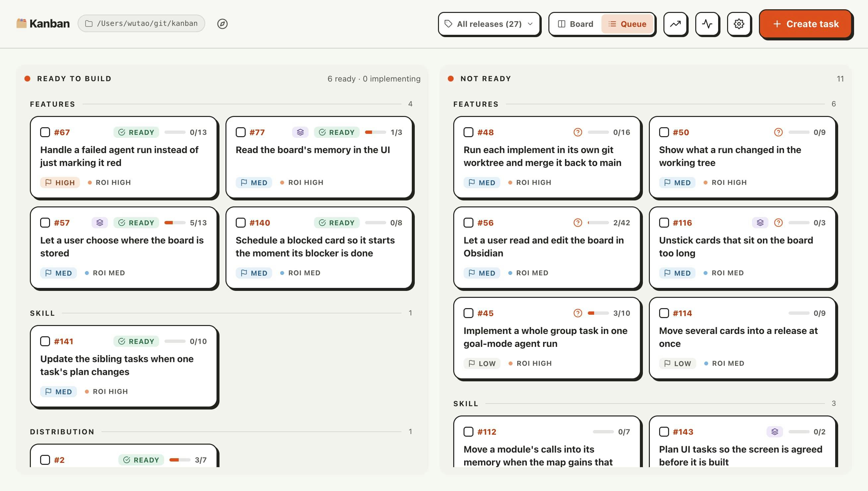The image size is (868, 491).
Task: Click the MED priority flag on card #77
Action: 254,183
